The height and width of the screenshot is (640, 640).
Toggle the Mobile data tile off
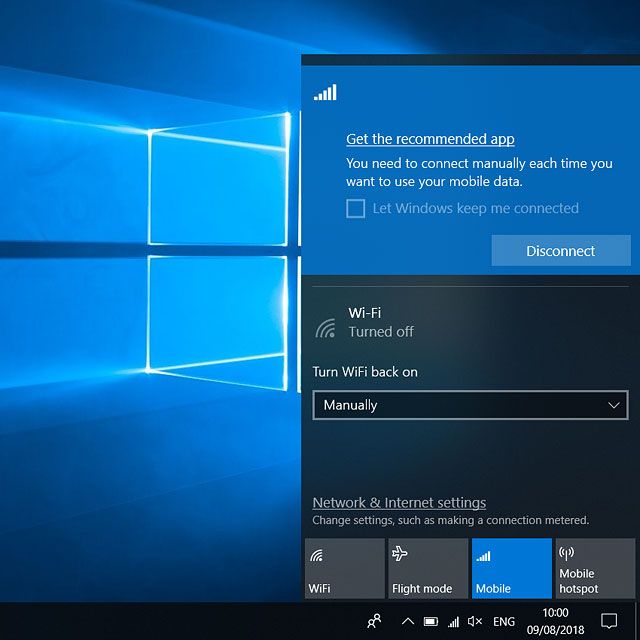pyautogui.click(x=511, y=568)
